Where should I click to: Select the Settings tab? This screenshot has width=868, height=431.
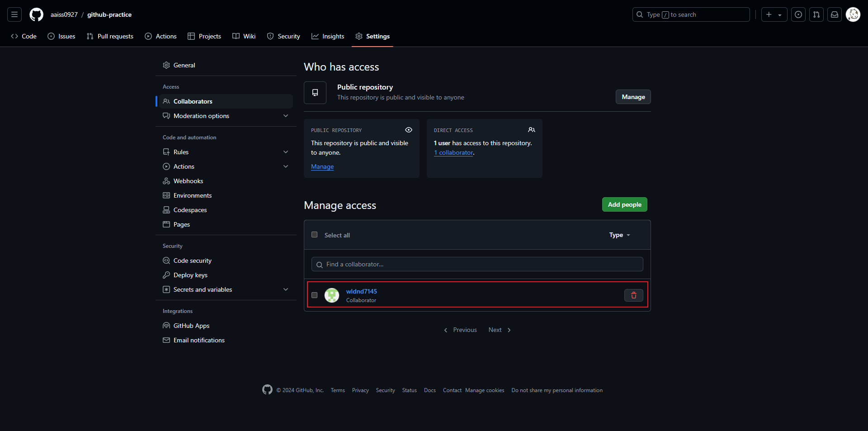[x=373, y=36]
